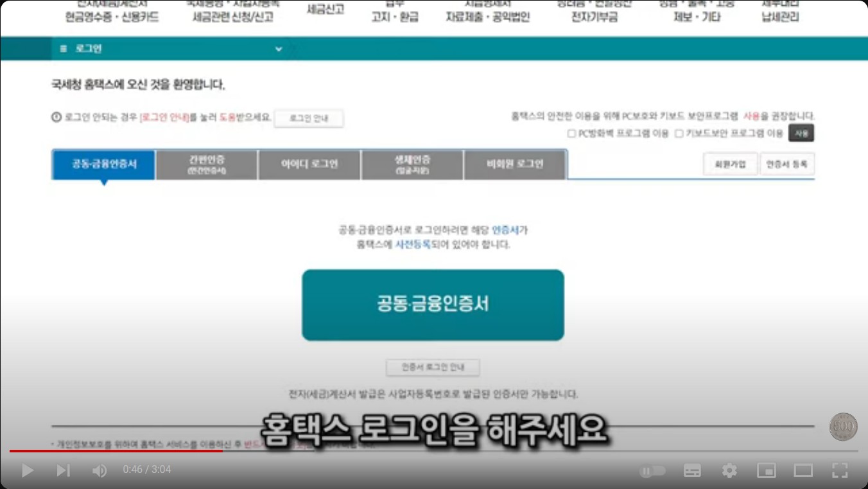Mute the video volume

(x=99, y=470)
